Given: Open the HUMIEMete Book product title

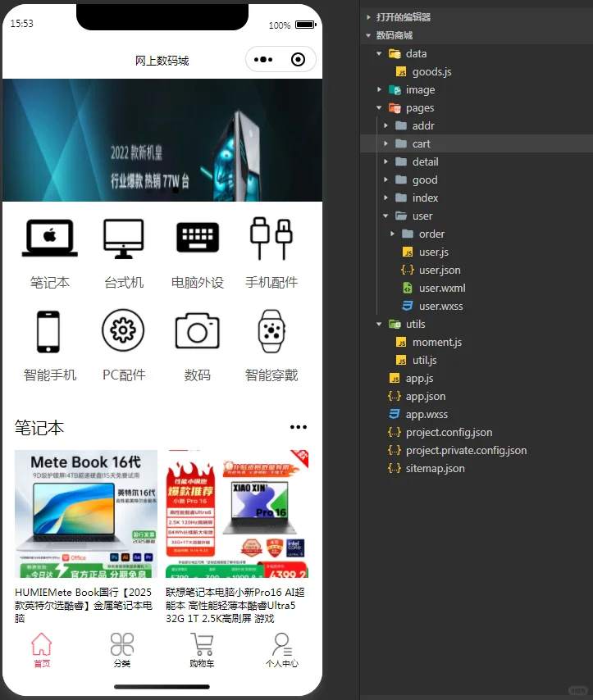Looking at the screenshot, I should [84, 606].
